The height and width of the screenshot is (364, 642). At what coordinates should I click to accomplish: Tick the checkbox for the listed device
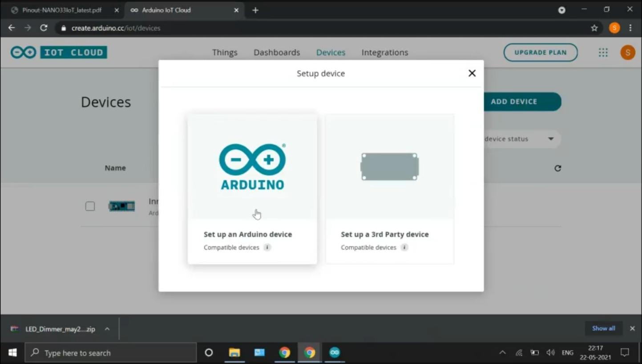coord(90,206)
